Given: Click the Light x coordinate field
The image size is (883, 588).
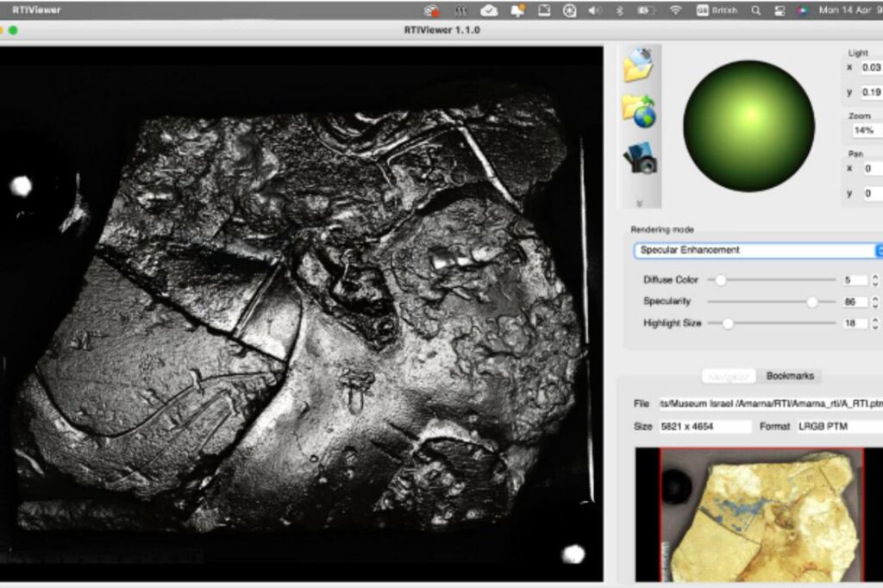Looking at the screenshot, I should [871, 67].
